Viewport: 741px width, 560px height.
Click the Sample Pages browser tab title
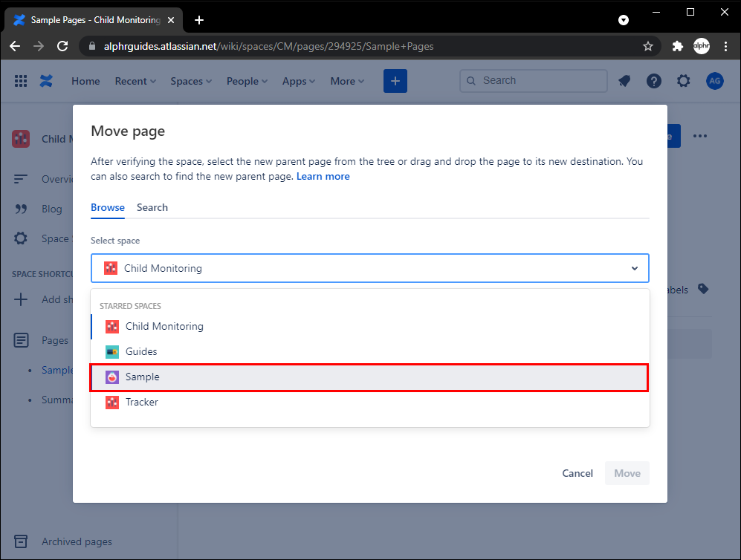(x=95, y=20)
